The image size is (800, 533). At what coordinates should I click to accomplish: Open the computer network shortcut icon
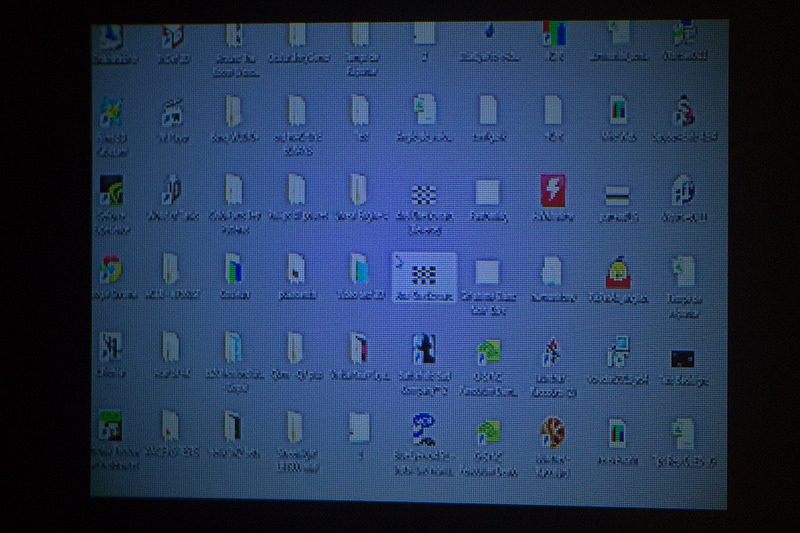(618, 351)
